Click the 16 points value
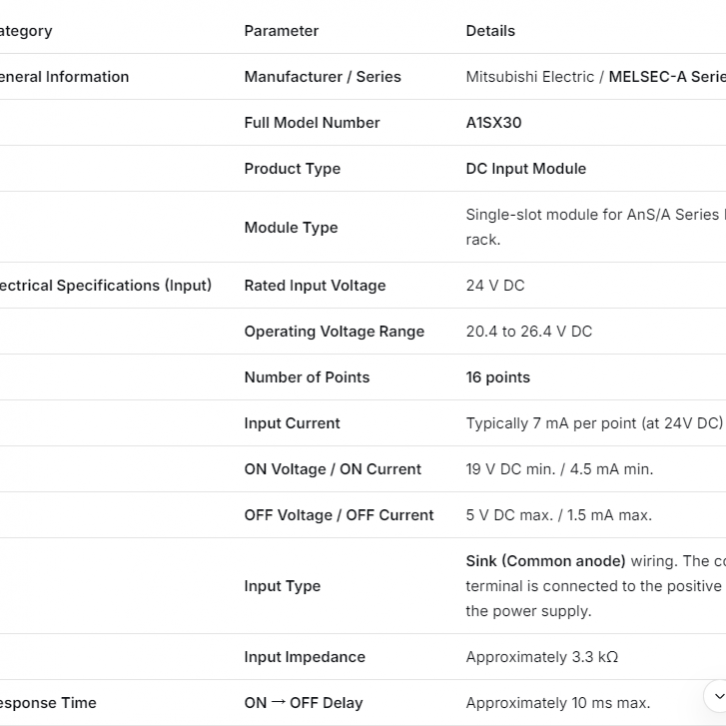Image resolution: width=726 pixels, height=726 pixels. (498, 377)
